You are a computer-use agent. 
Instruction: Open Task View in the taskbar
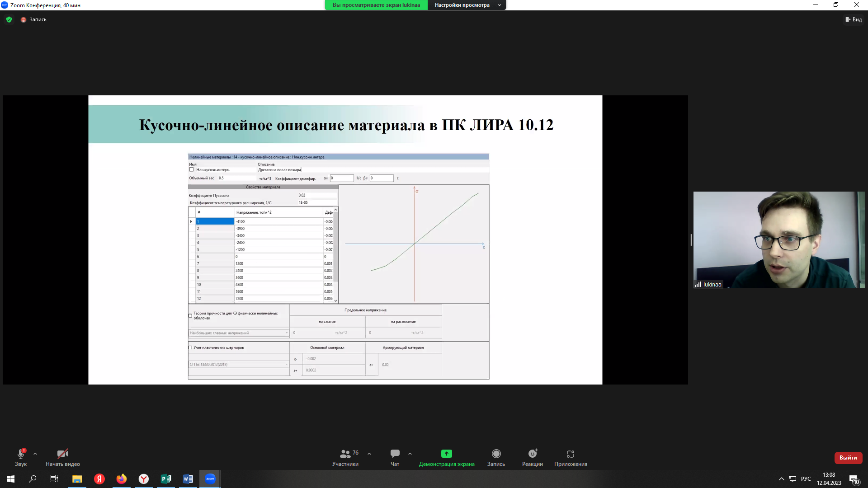coord(54,479)
